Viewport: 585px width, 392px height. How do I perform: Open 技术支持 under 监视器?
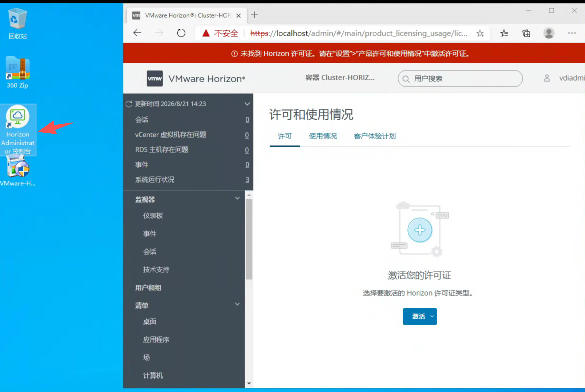156,270
